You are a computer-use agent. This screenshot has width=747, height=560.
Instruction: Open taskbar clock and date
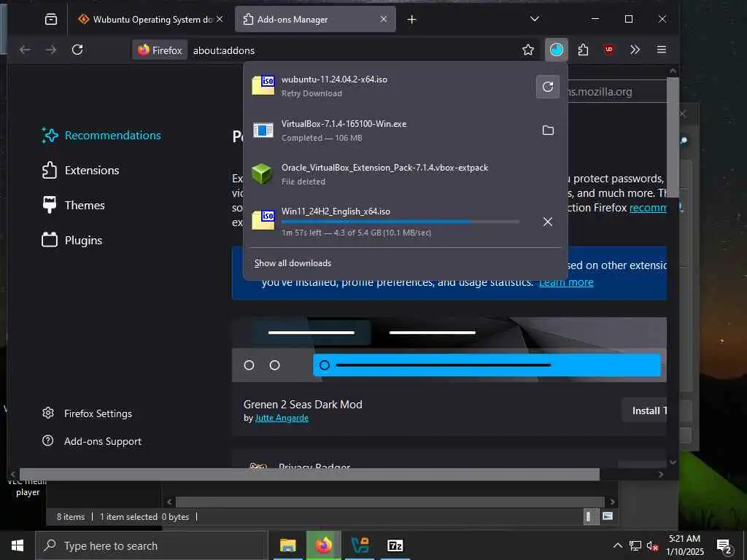click(x=684, y=545)
